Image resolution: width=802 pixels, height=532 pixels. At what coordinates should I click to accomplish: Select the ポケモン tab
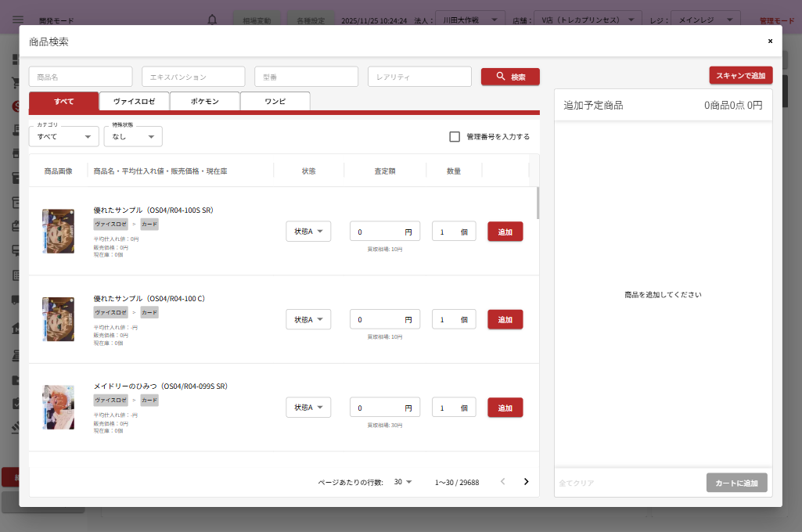pos(204,102)
